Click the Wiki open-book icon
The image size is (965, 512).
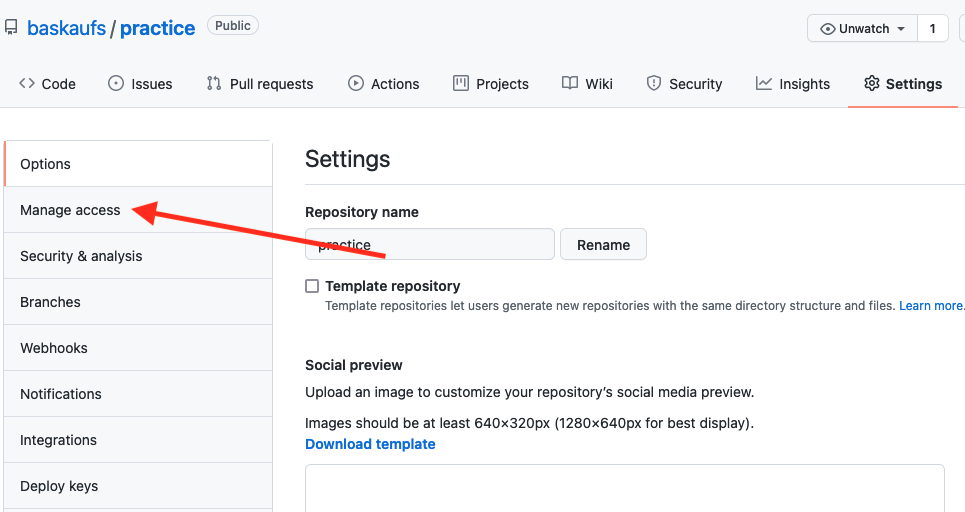pos(570,83)
